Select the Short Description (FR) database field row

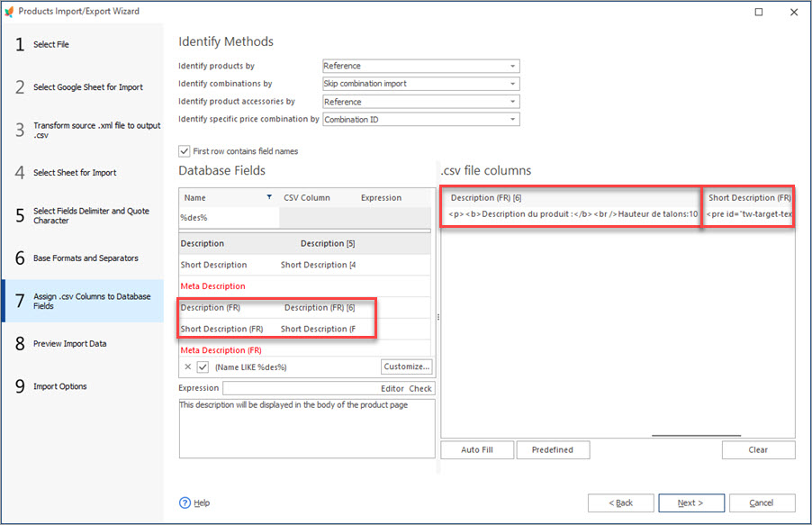coord(304,329)
